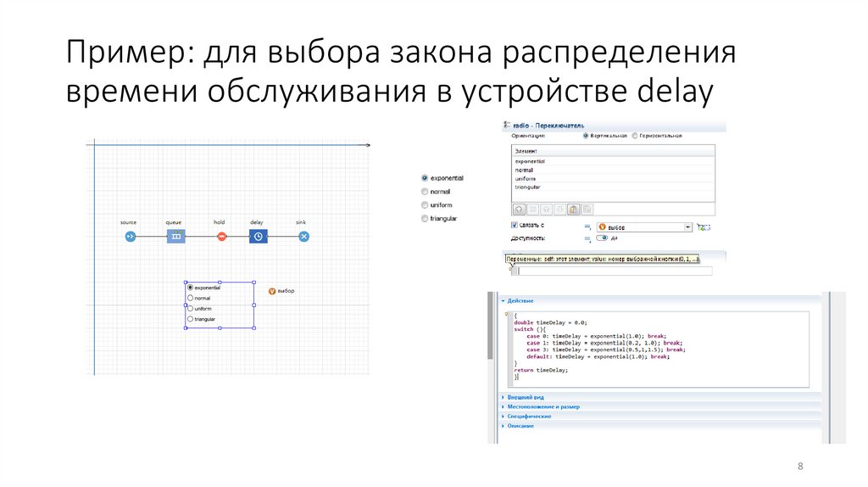The height and width of the screenshot is (487, 868).
Task: Click the 'double timeDelay = 0.0;' code line
Action: (x=550, y=322)
